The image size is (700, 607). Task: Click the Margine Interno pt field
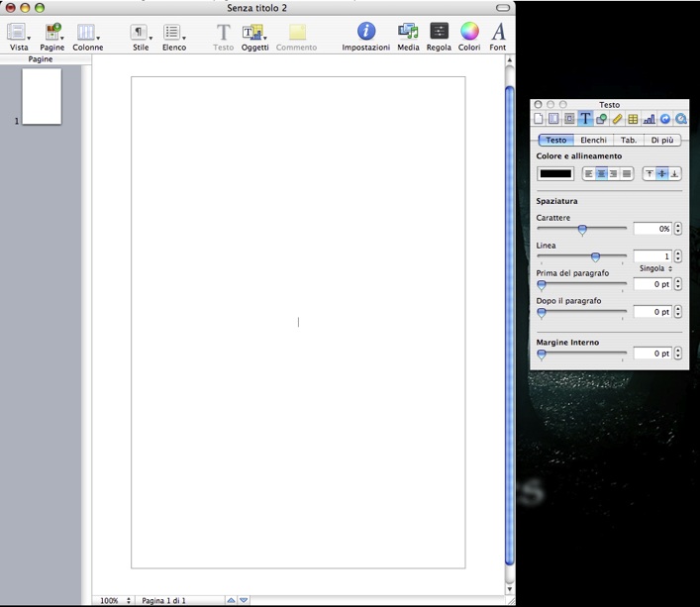[652, 354]
